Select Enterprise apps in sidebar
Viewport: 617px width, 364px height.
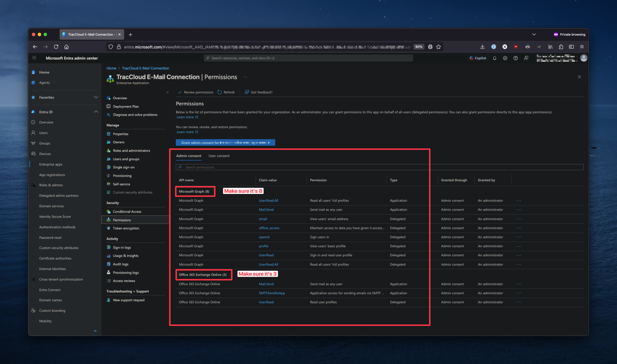[x=51, y=164]
